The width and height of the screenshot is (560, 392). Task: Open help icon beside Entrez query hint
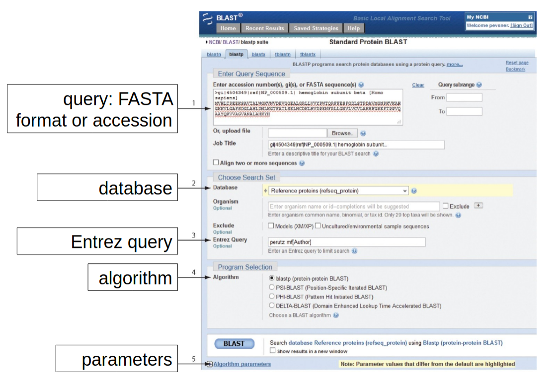coord(354,251)
